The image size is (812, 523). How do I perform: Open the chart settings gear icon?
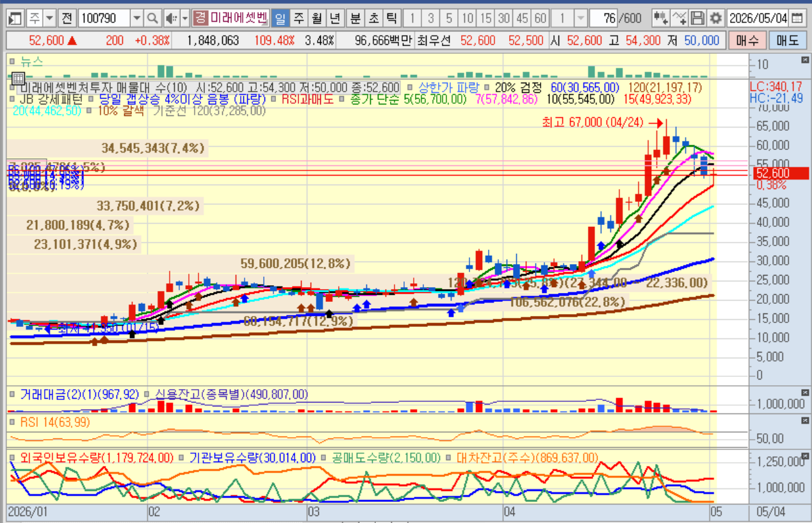[x=715, y=17]
